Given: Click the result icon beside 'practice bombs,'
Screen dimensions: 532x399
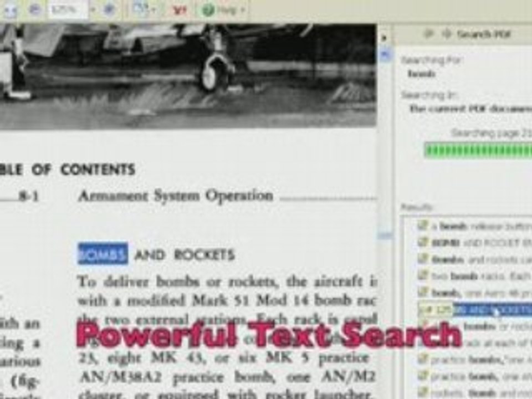Looking at the screenshot, I should click(x=422, y=359).
